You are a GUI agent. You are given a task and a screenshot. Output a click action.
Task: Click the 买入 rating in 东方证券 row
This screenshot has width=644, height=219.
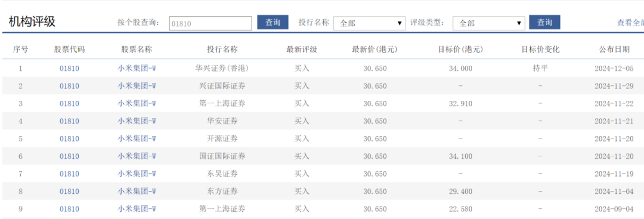tap(302, 192)
